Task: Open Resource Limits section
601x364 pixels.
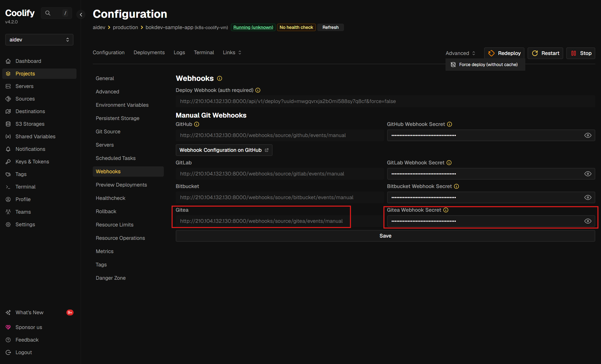Action: 114,225
